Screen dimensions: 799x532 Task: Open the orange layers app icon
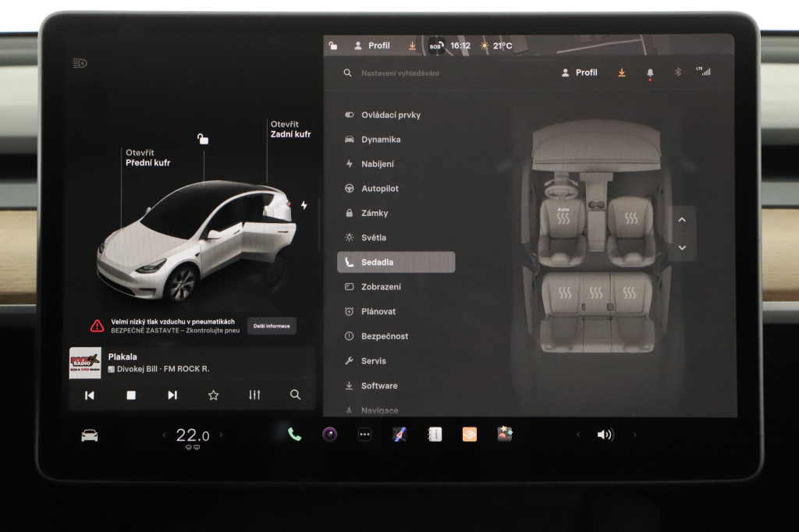pos(469,434)
